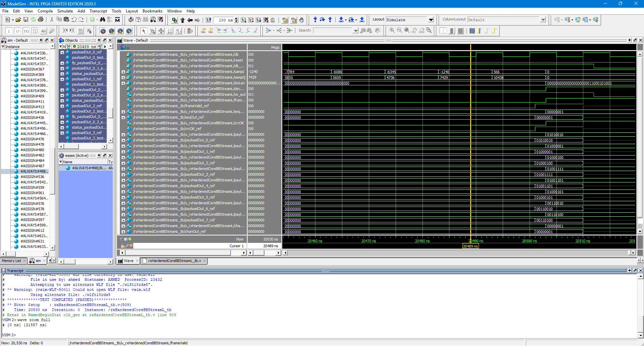644x346 pixels.
Task: Expand the sampI signal in Wave
Action: pyautogui.click(x=123, y=72)
